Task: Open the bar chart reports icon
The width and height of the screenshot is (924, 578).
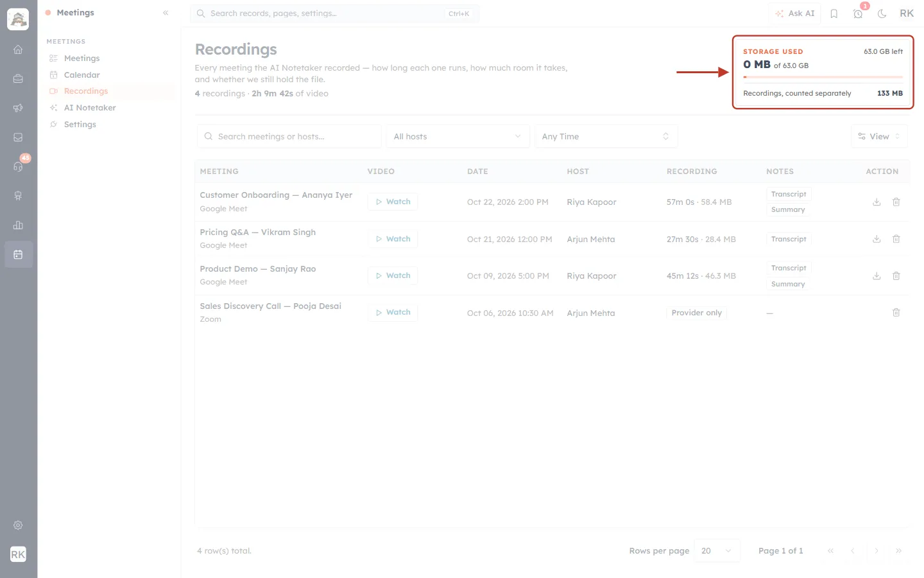Action: pyautogui.click(x=18, y=225)
